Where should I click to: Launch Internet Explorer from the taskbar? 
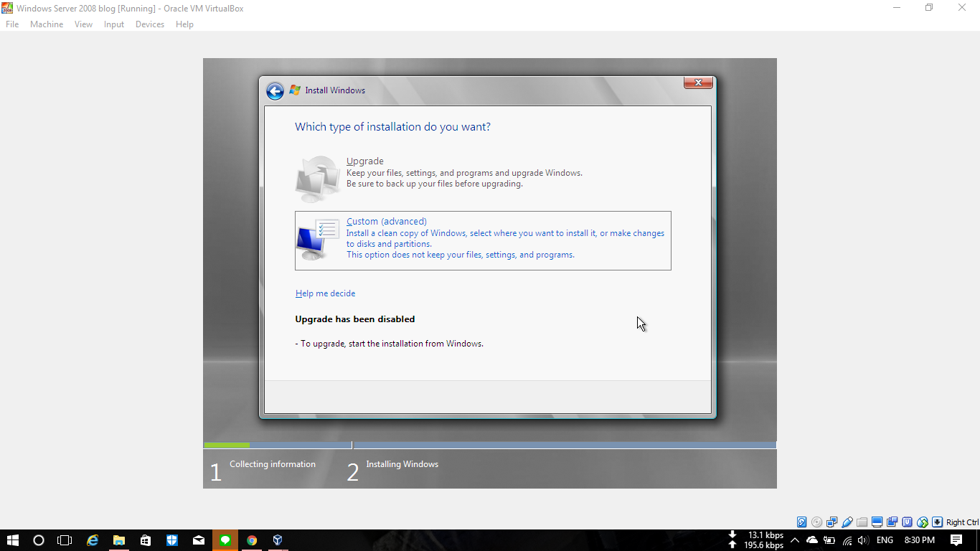coord(93,540)
